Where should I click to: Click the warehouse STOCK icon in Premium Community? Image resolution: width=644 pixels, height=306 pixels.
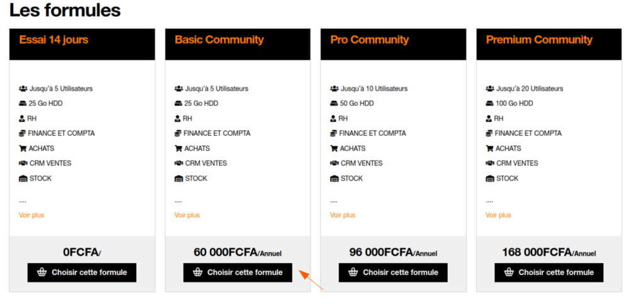(490, 179)
